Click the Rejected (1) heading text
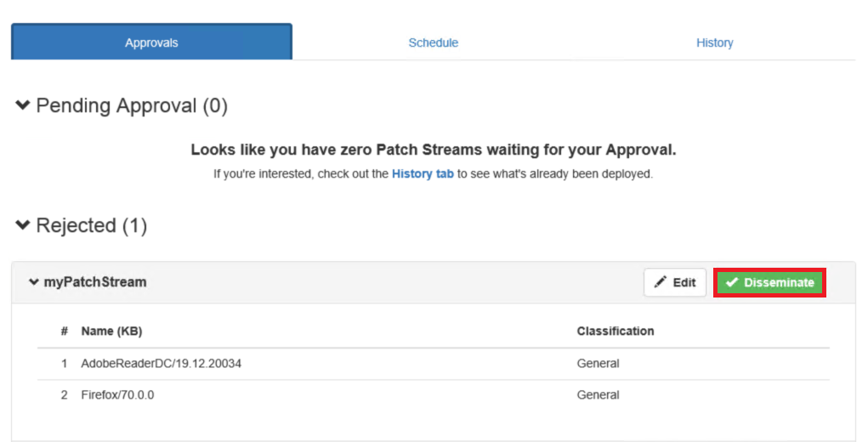 point(91,225)
